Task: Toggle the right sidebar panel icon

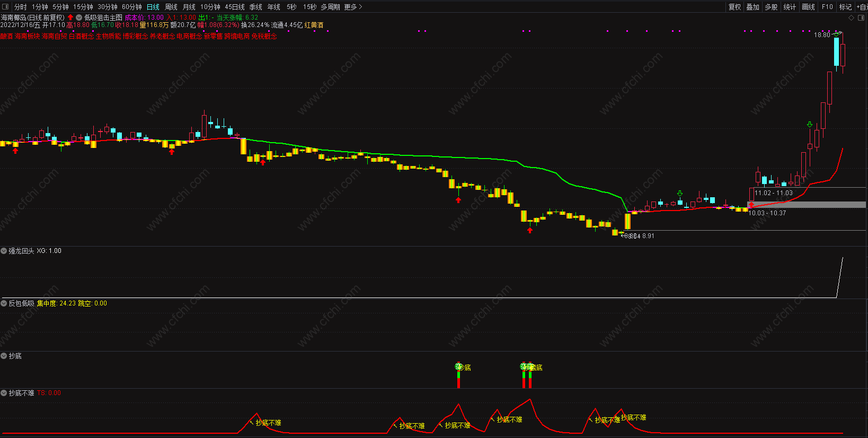Action: (861, 17)
